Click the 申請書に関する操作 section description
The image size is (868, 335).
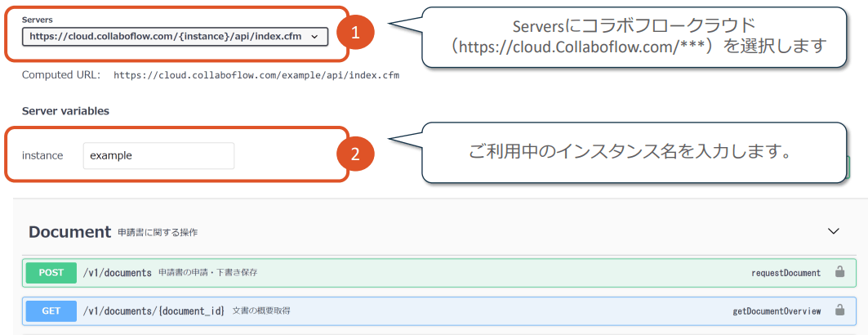pyautogui.click(x=158, y=233)
